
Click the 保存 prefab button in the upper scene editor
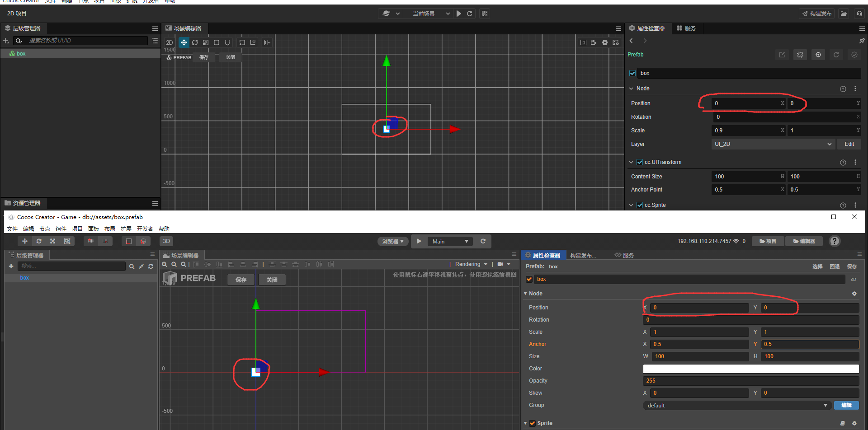pyautogui.click(x=204, y=57)
